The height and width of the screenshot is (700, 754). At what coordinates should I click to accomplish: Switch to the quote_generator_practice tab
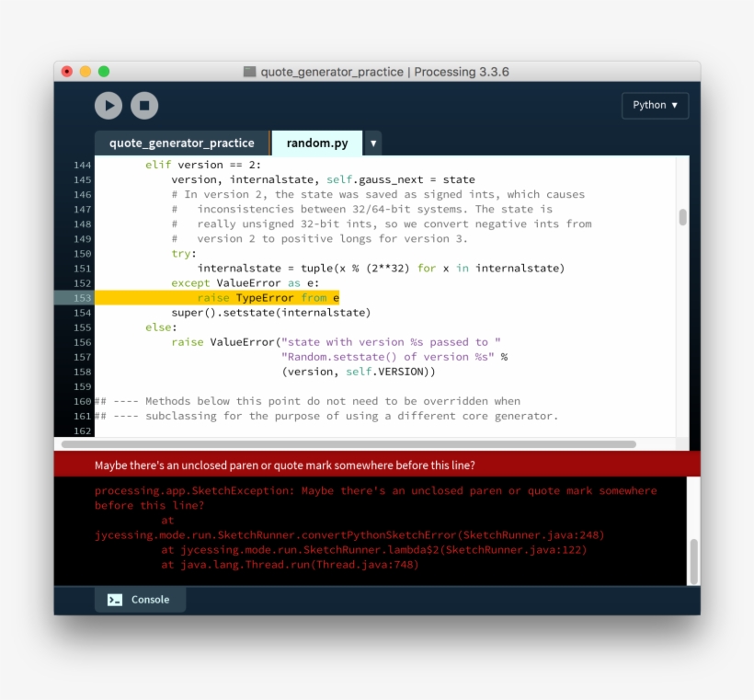[181, 143]
